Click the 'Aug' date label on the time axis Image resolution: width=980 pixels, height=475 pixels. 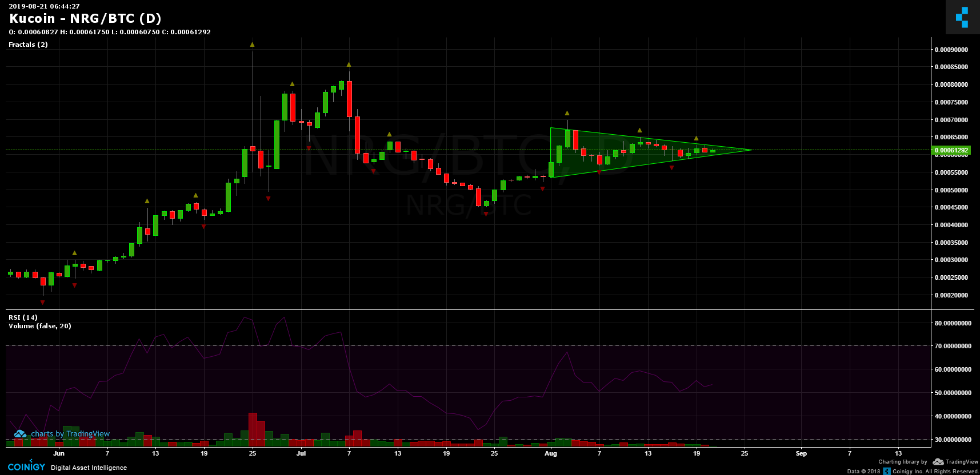click(551, 453)
